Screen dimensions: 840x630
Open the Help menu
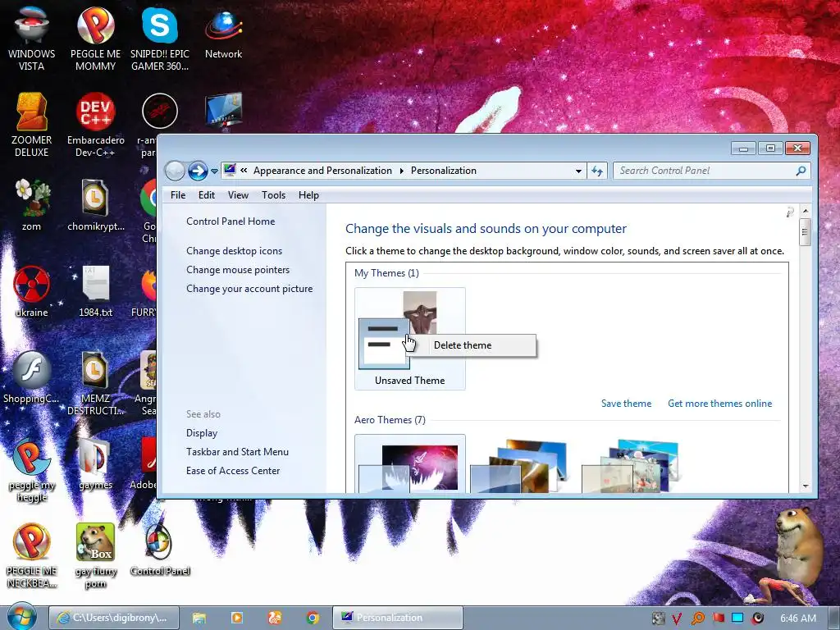click(308, 195)
